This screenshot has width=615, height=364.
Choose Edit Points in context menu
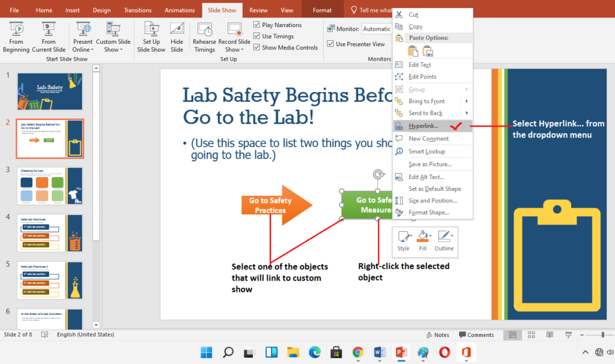click(432, 76)
